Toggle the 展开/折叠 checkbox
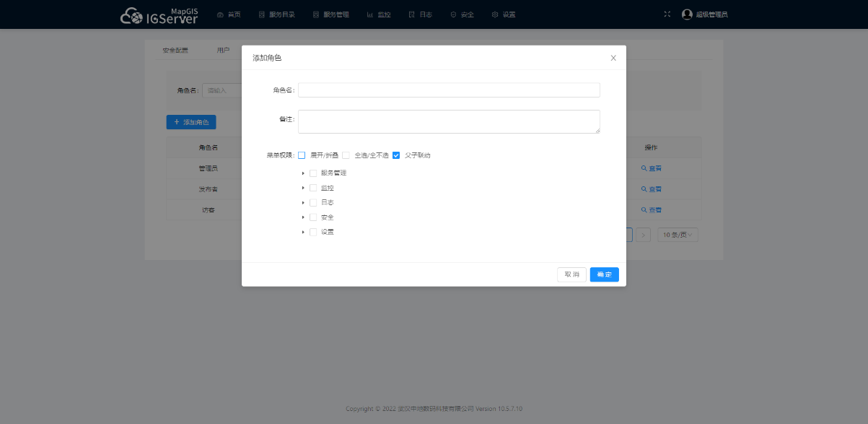Viewport: 868px width, 424px height. [x=302, y=155]
